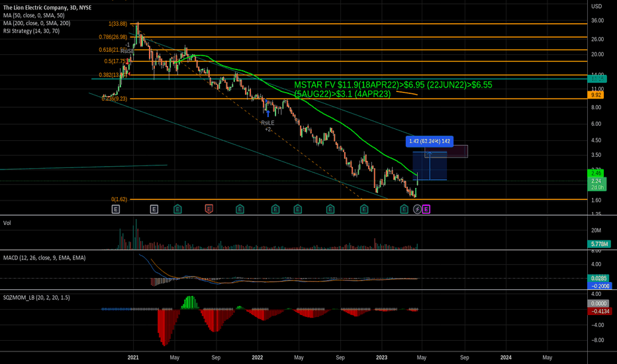Click the teal earnings marker left of lightning icon
Viewport: 617px width, 364px height.
point(404,209)
